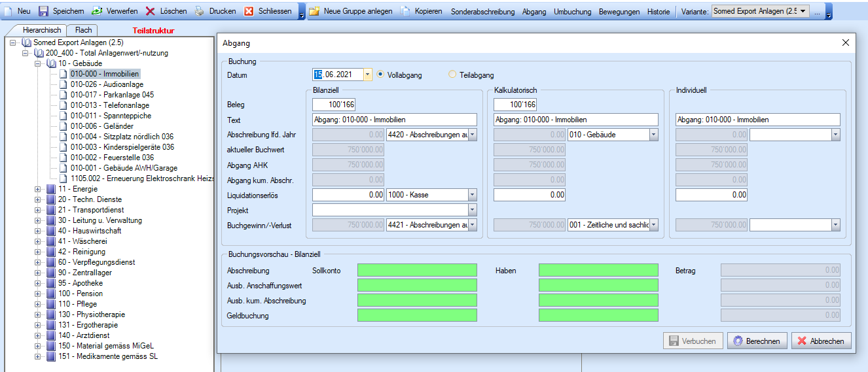This screenshot has width=868, height=372.
Task: Click the Verwerfen discard icon
Action: [97, 11]
